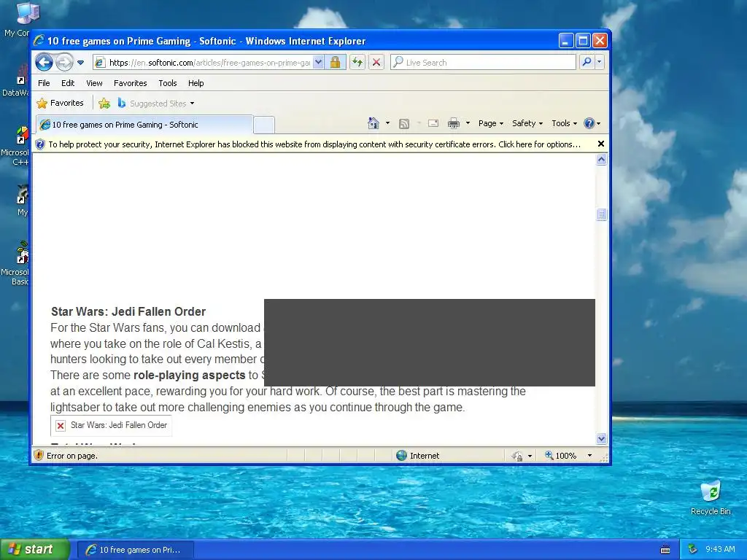Image resolution: width=747 pixels, height=560 pixels.
Task: Open search provider options dropdown
Action: [600, 63]
